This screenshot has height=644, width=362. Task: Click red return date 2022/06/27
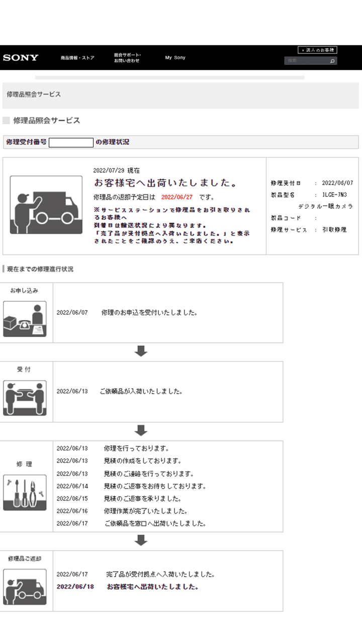177,197
